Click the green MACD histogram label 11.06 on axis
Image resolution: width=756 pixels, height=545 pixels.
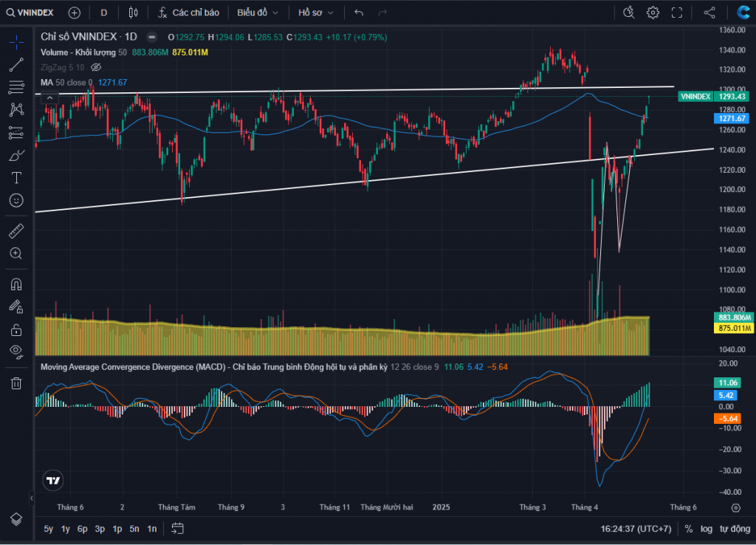(727, 383)
